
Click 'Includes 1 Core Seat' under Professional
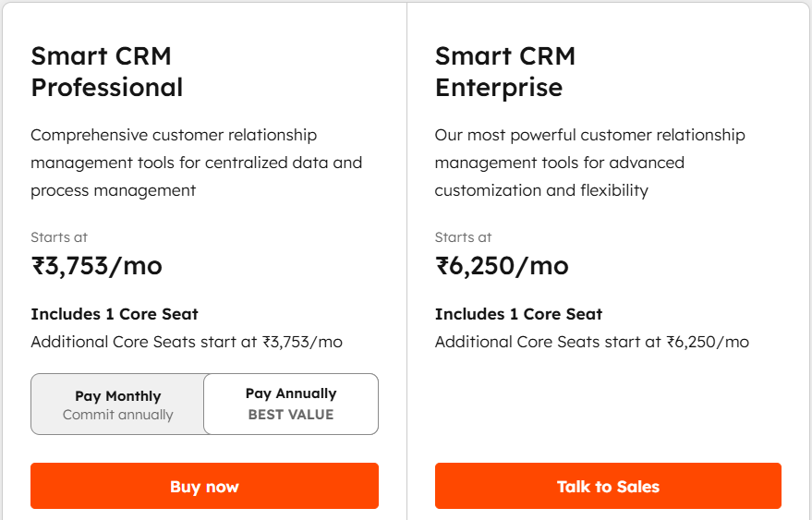click(115, 314)
